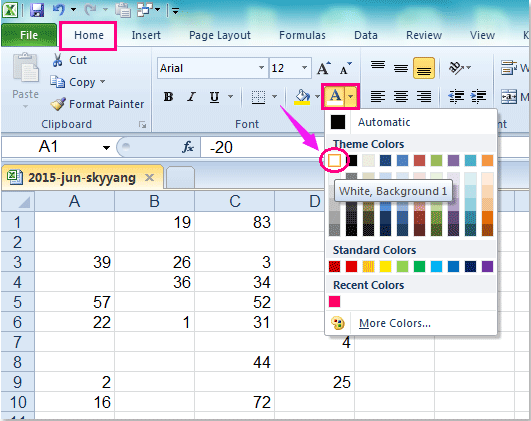Click the Fill Color paint bucket
The height and width of the screenshot is (421, 531).
[302, 97]
